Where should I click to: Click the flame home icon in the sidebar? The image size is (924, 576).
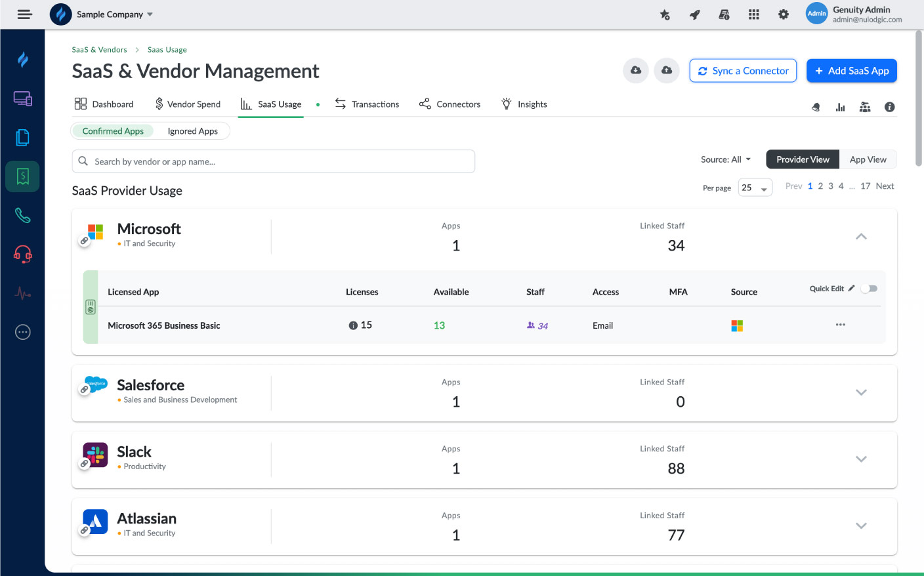pyautogui.click(x=23, y=60)
